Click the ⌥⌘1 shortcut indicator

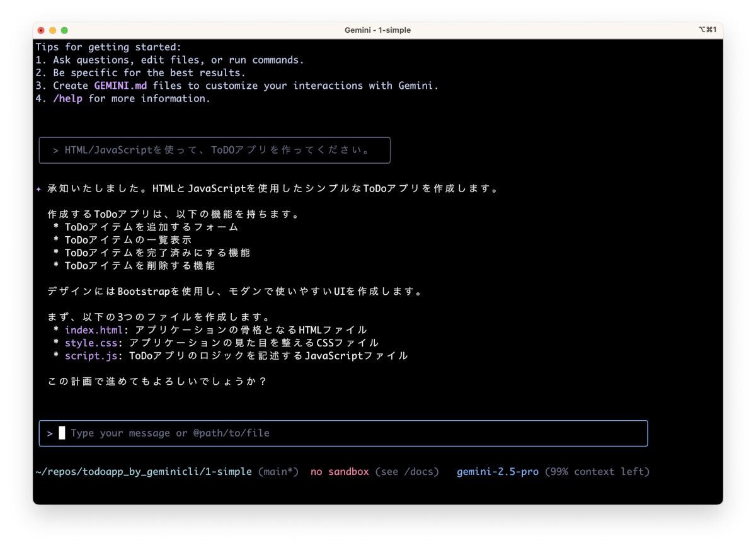click(x=707, y=30)
